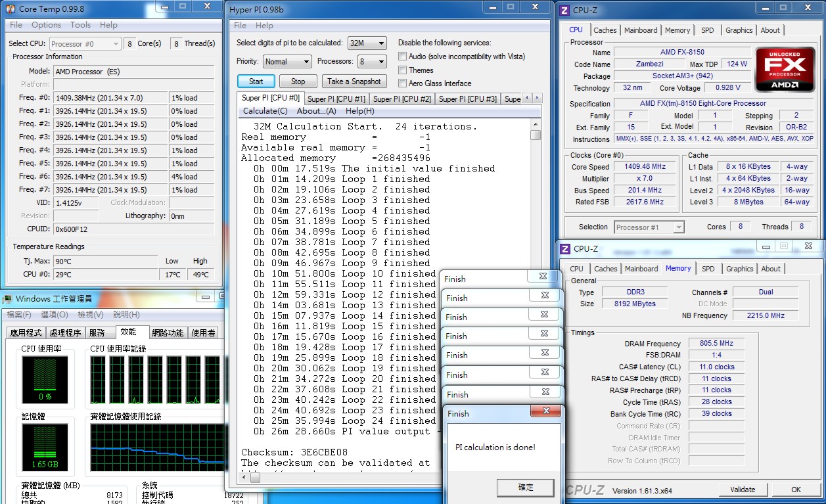This screenshot has width=826, height=504.
Task: Open the Help(H) menu in Super PI
Action: [359, 111]
